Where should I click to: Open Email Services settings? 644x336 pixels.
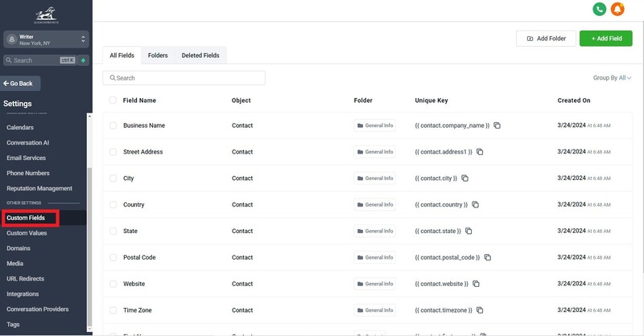[x=27, y=158]
